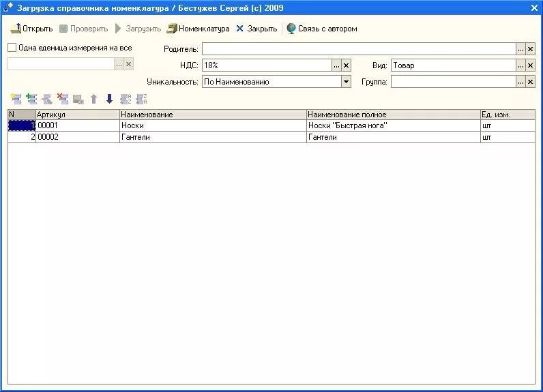Screen dimensions: 543x392
Task: Add a new table row icon
Action: pyautogui.click(x=16, y=100)
